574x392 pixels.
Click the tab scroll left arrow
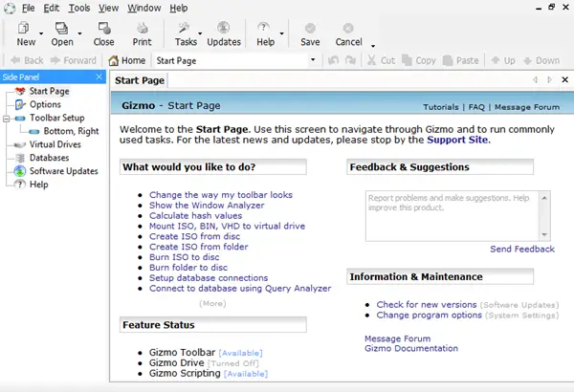pyautogui.click(x=535, y=79)
